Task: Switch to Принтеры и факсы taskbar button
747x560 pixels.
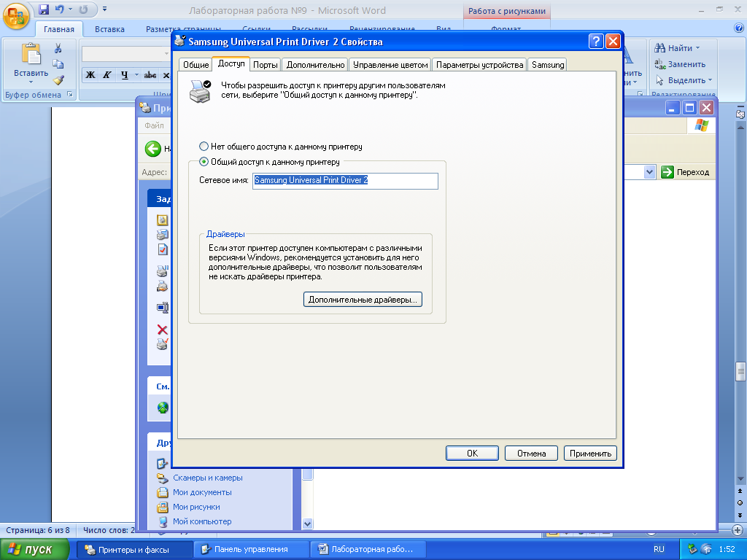Action: pyautogui.click(x=135, y=550)
